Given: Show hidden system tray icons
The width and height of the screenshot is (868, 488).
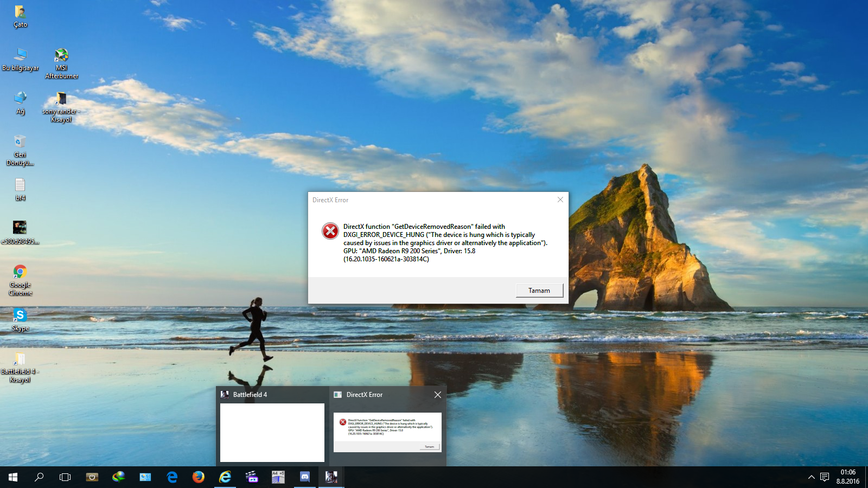Looking at the screenshot, I should 812,477.
